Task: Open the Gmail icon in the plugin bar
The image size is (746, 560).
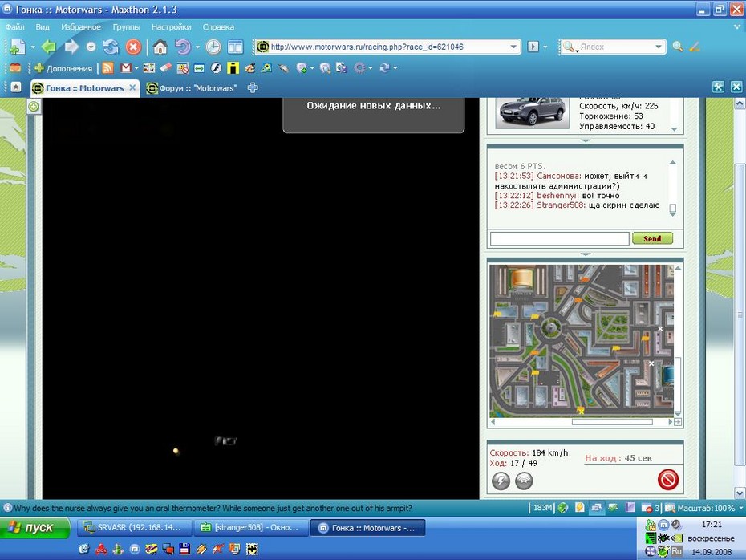Action: click(x=126, y=68)
